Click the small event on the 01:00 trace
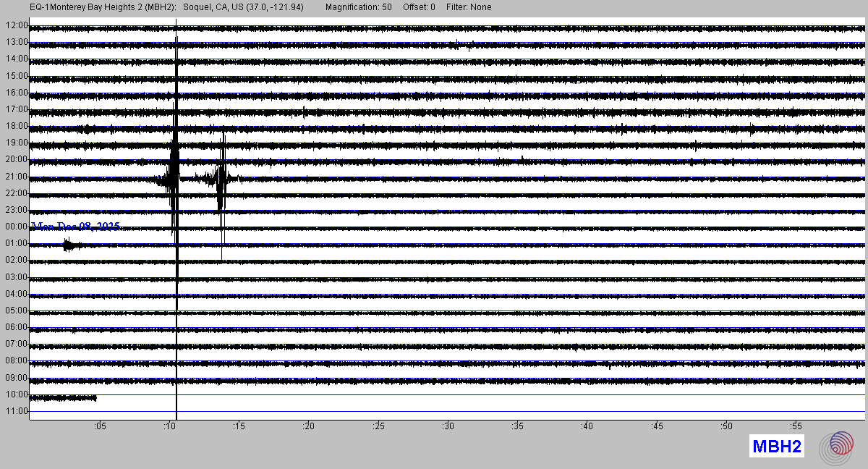The width and height of the screenshot is (868, 469). 69,246
